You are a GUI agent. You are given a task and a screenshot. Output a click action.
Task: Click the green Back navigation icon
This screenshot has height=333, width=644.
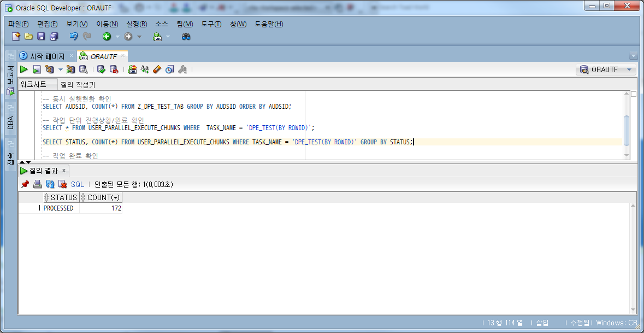click(107, 37)
